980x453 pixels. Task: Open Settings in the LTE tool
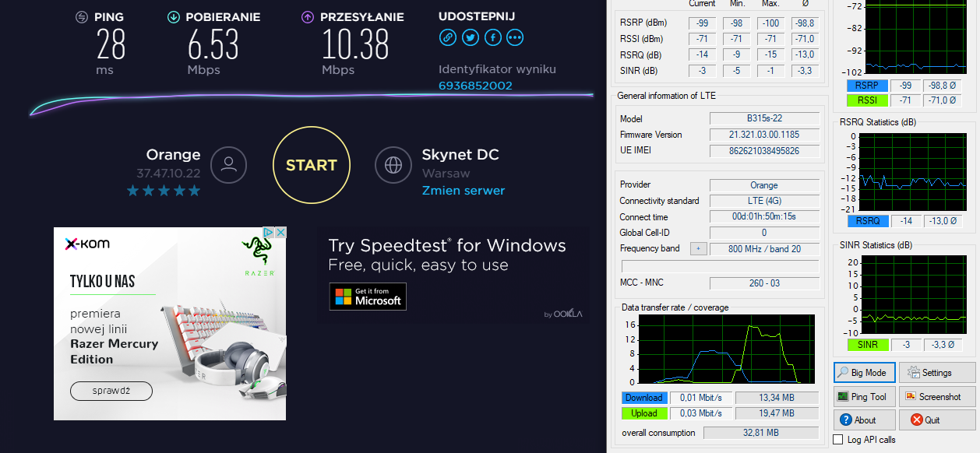[x=937, y=373]
